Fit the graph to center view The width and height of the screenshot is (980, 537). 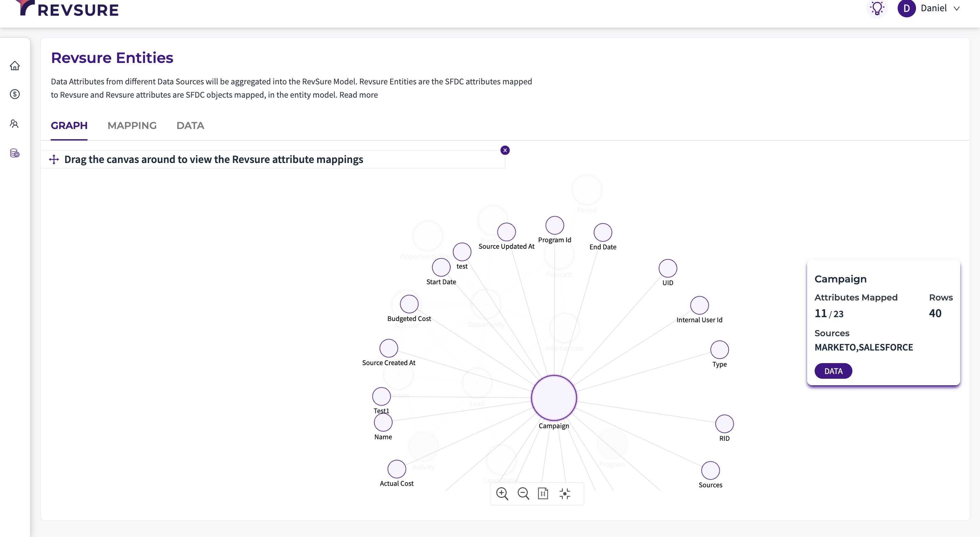coord(565,494)
